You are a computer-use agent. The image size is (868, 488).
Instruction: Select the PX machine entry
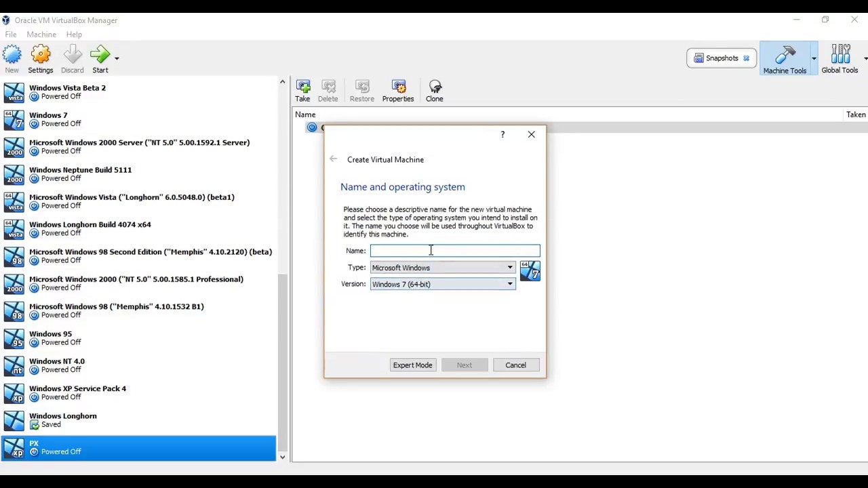(x=138, y=447)
